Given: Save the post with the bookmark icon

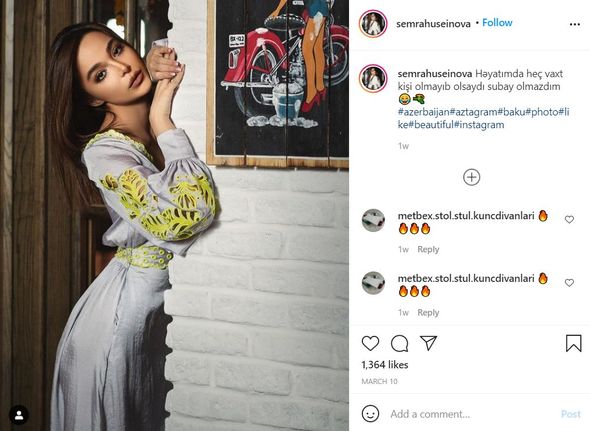Looking at the screenshot, I should click(573, 343).
